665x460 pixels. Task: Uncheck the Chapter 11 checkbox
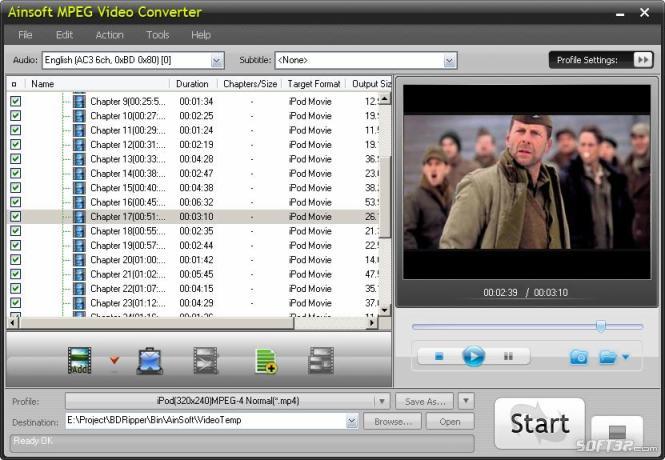16,130
